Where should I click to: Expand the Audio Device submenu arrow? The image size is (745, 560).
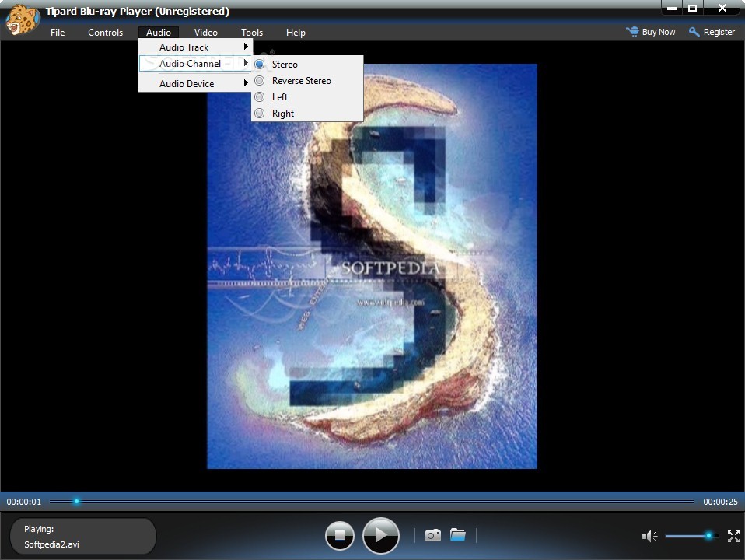[246, 83]
